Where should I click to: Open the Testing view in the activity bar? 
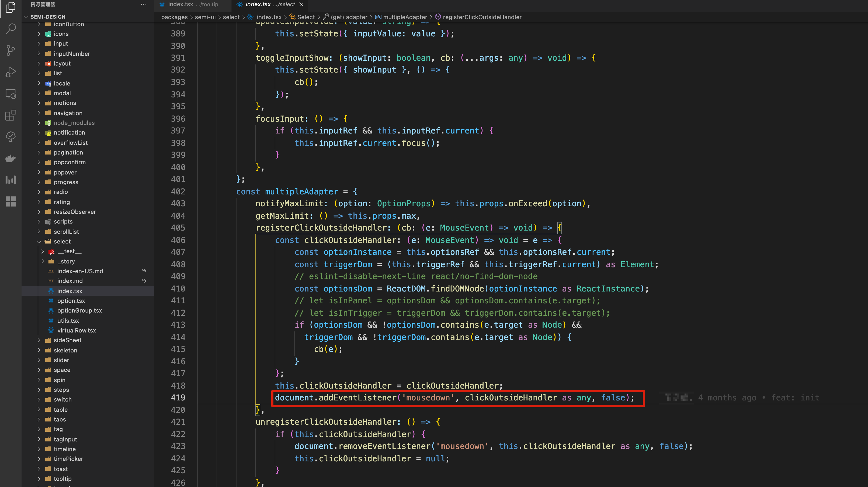[x=11, y=137]
